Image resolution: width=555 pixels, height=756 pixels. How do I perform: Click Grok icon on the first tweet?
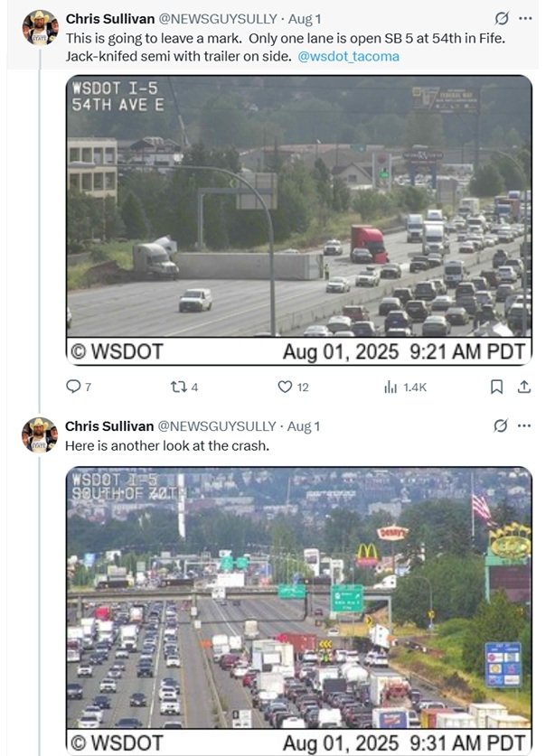pyautogui.click(x=502, y=19)
